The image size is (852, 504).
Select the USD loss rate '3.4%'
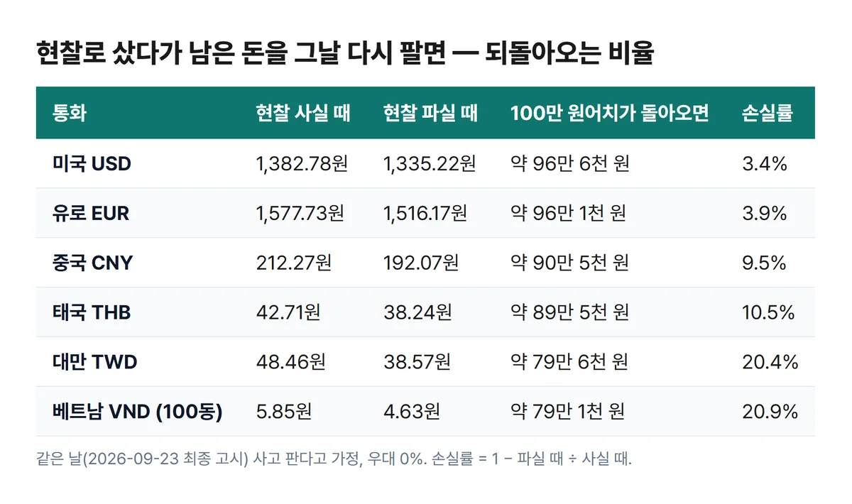[765, 164]
